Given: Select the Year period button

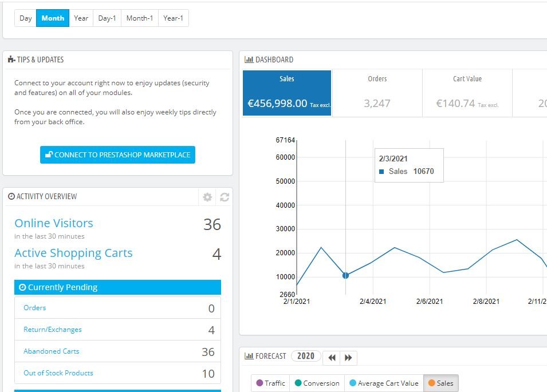Looking at the screenshot, I should tap(81, 18).
